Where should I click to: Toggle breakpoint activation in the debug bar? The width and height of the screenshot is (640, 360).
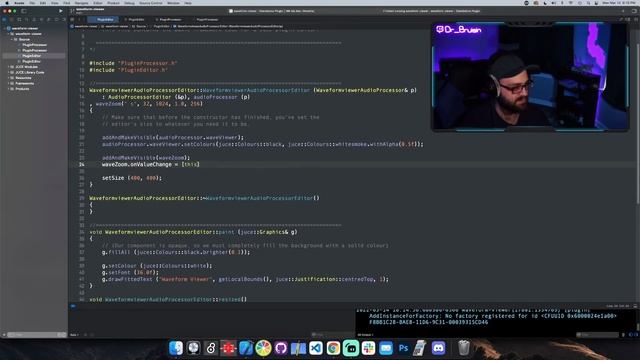point(73,306)
